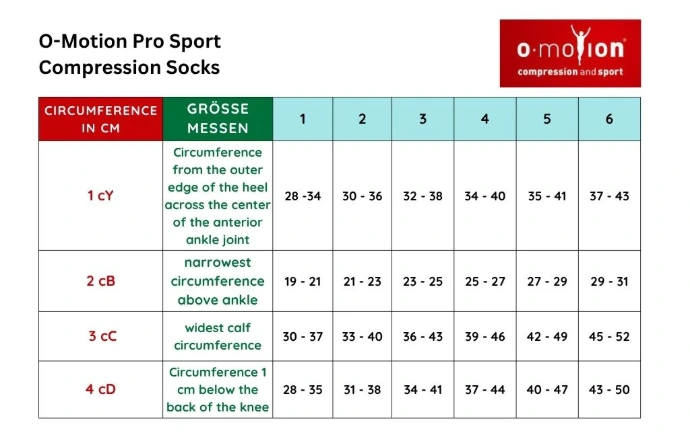
Task: Click the widest calf circumference description
Action: (x=218, y=337)
